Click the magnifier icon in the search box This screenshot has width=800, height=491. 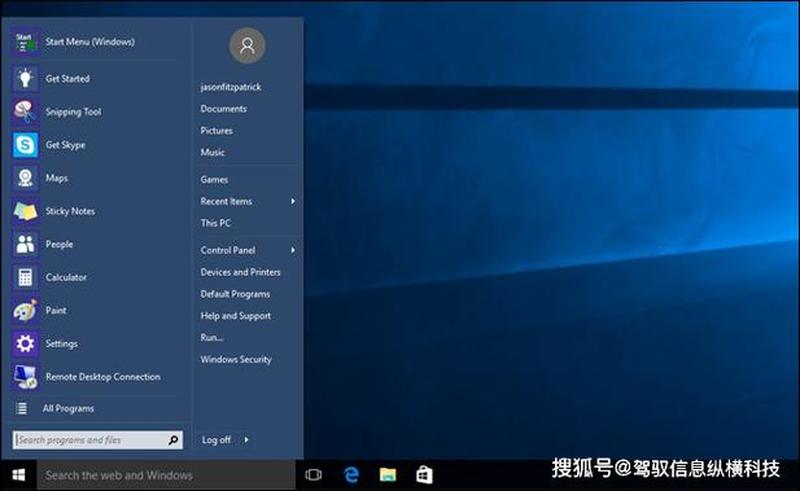point(173,440)
